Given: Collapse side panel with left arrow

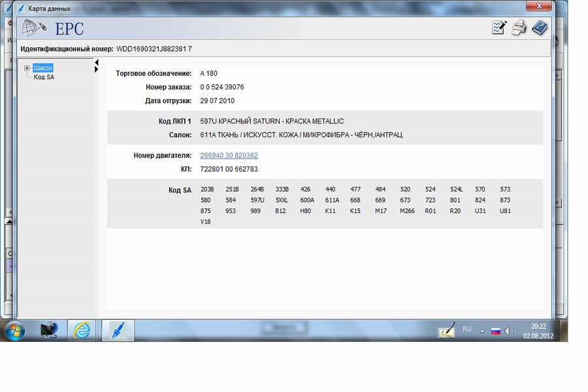Looking at the screenshot, I should pyautogui.click(x=97, y=63).
